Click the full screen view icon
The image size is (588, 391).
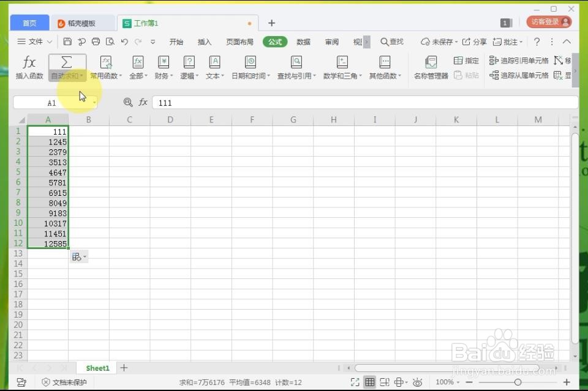[x=355, y=382]
